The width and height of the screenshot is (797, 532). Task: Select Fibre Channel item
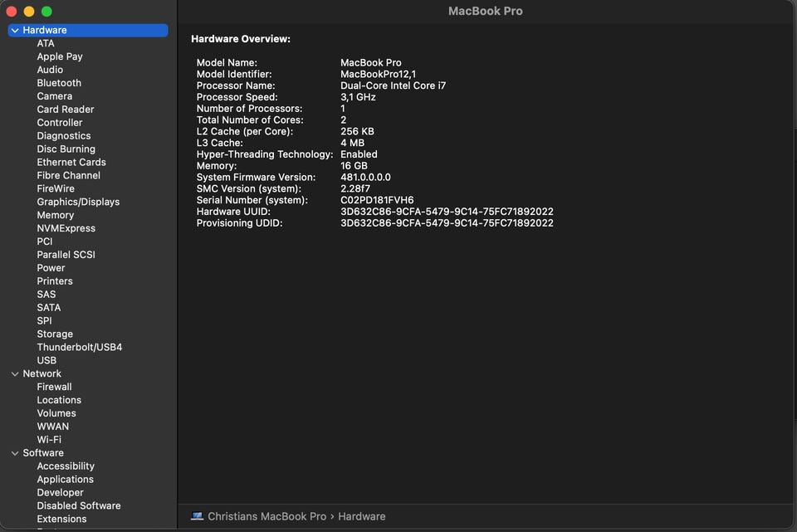[69, 175]
